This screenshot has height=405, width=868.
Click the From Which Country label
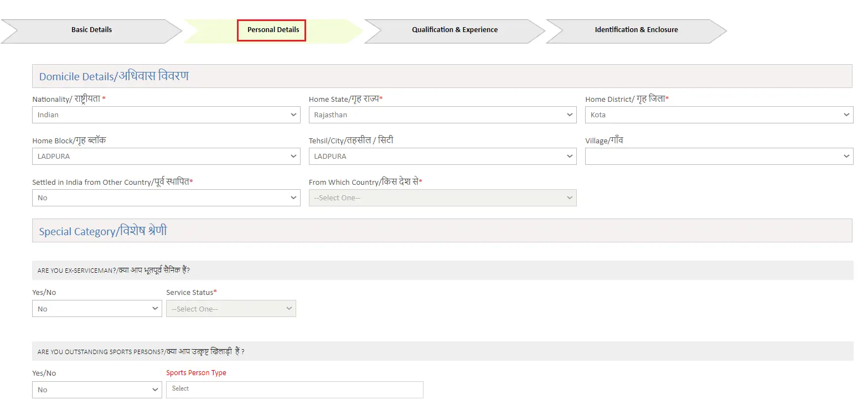[365, 181]
